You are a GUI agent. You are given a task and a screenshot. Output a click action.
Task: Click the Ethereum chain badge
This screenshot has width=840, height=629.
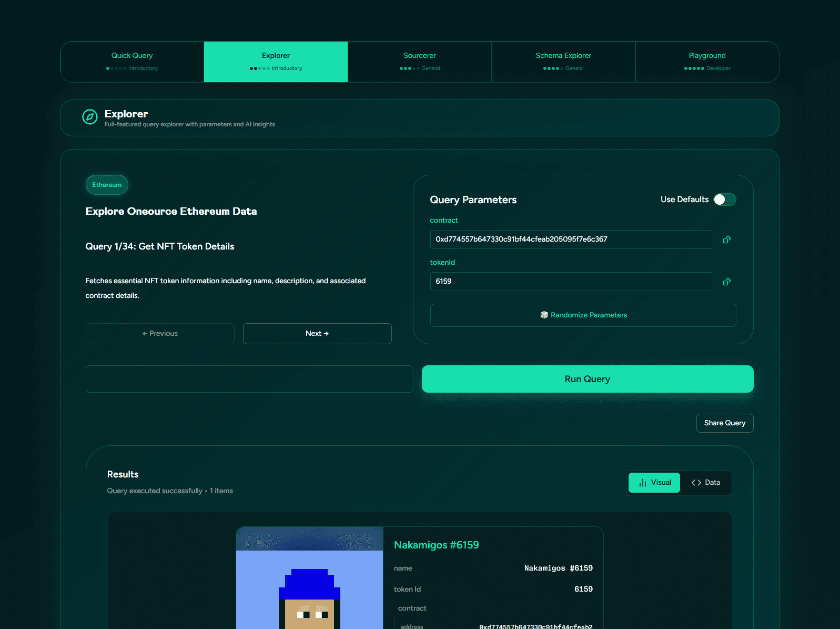(x=107, y=185)
